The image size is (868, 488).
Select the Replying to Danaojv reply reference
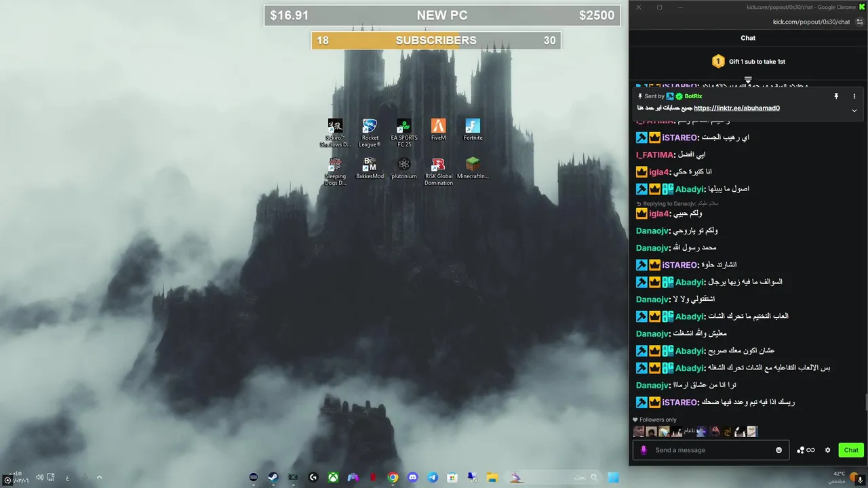(x=677, y=204)
